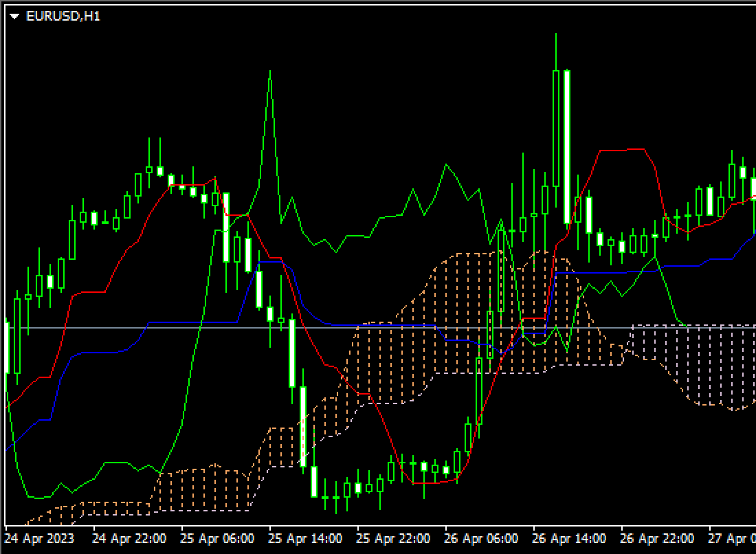This screenshot has height=554, width=756.
Task: Click the '24 Apr 2023' time label
Action: [40, 539]
